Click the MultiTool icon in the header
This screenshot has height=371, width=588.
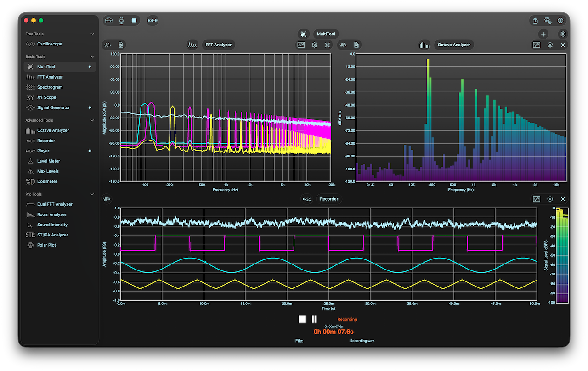tap(303, 34)
